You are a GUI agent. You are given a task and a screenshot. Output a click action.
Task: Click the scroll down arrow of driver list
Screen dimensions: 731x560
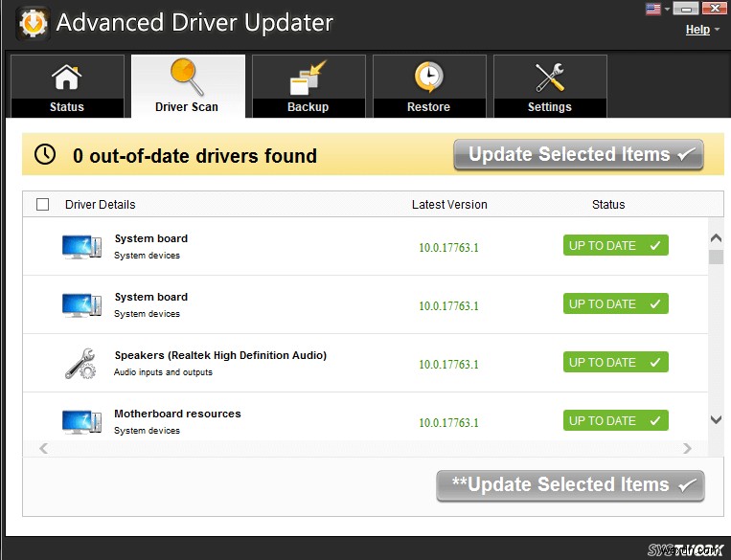click(716, 419)
